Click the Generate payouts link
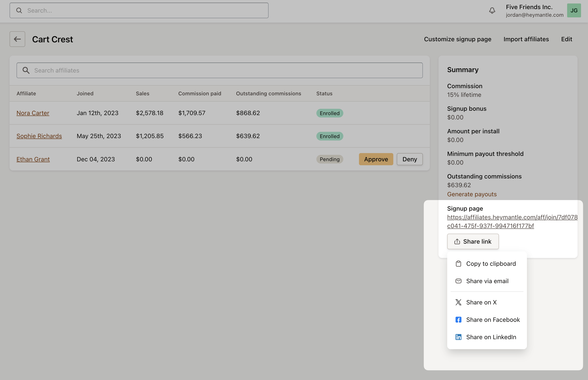This screenshot has width=588, height=380. tap(472, 194)
